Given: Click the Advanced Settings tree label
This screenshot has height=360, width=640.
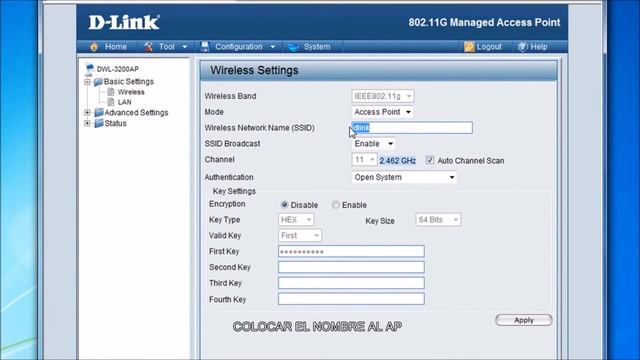Looking at the screenshot, I should point(136,112).
